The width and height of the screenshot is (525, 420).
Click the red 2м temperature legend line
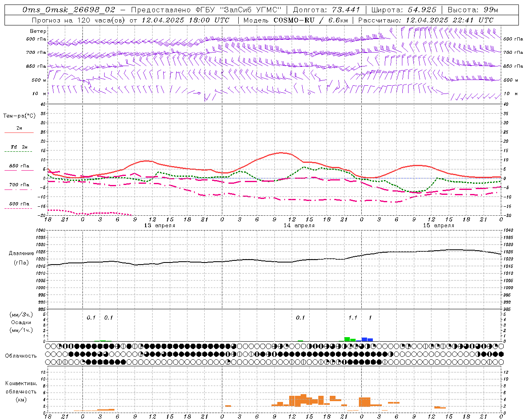point(19,132)
